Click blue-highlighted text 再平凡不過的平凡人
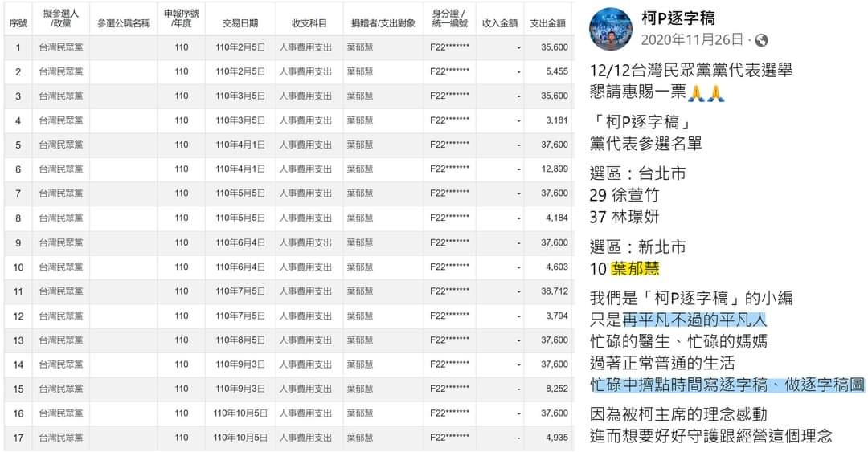Image resolution: width=868 pixels, height=452 pixels. [x=694, y=320]
